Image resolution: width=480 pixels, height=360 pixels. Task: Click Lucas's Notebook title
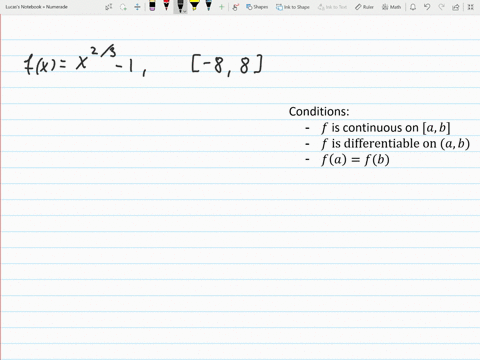pyautogui.click(x=36, y=7)
